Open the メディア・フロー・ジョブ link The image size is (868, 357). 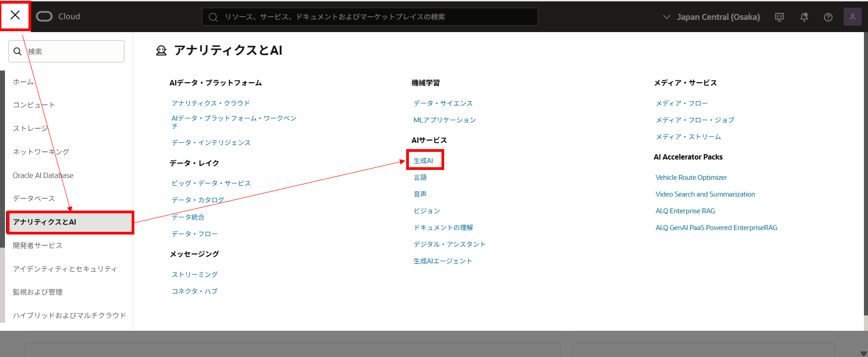[695, 120]
